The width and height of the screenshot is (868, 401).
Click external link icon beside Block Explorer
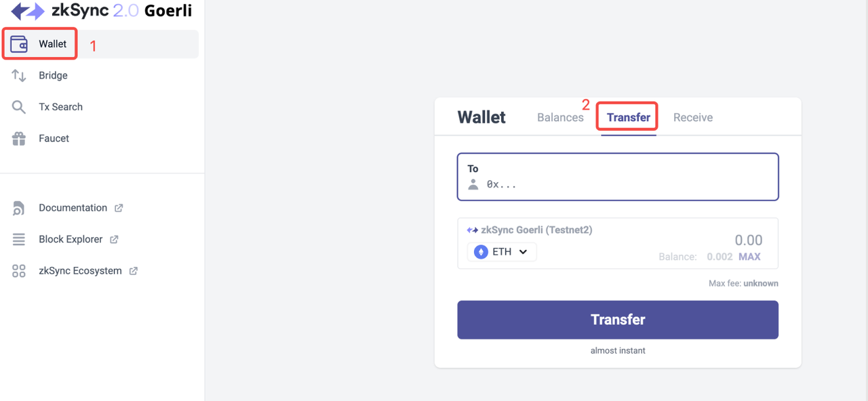pos(114,239)
